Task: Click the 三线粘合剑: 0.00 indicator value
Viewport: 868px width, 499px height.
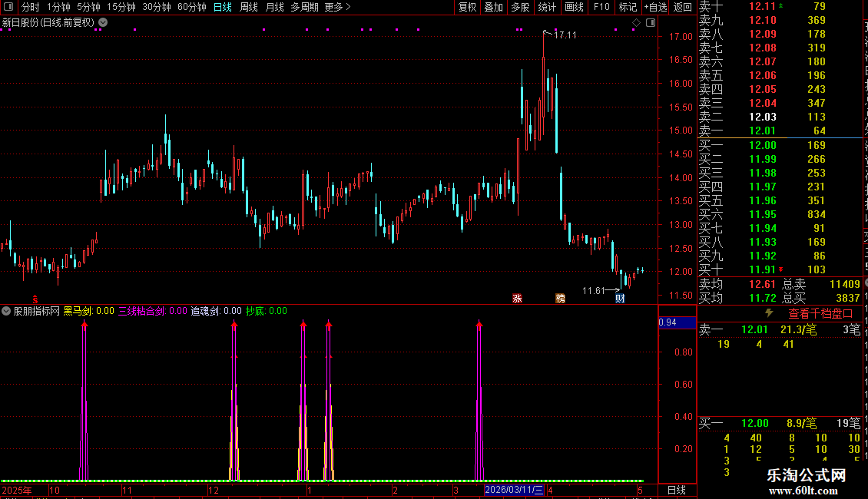Action: tap(153, 311)
